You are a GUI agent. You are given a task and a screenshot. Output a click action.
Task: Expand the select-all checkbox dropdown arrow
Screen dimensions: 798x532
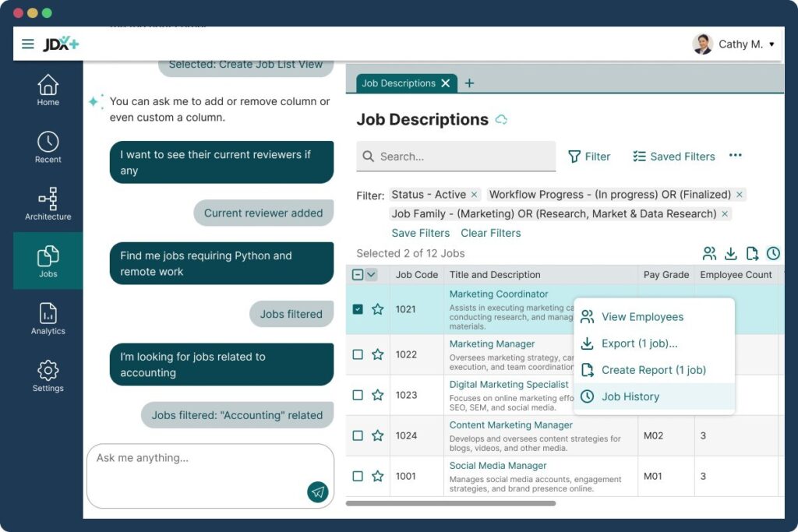point(372,274)
